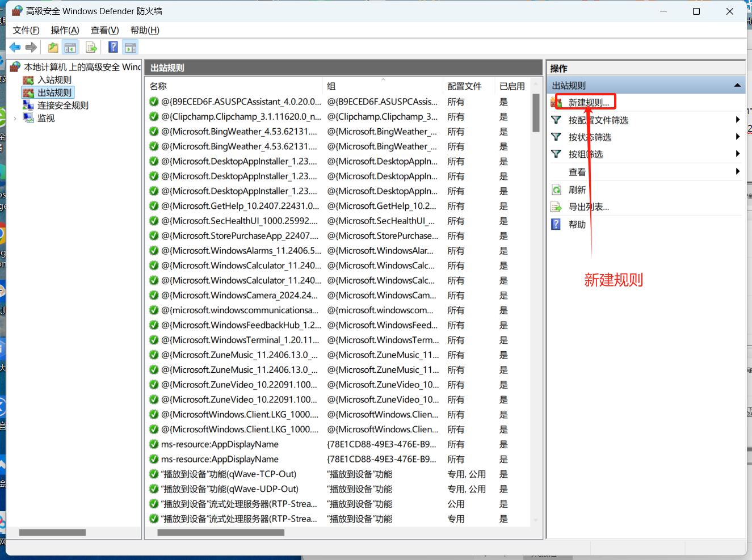Viewport: 752px width, 560px height.
Task: Click the list scroll-down arrow
Action: 536,520
